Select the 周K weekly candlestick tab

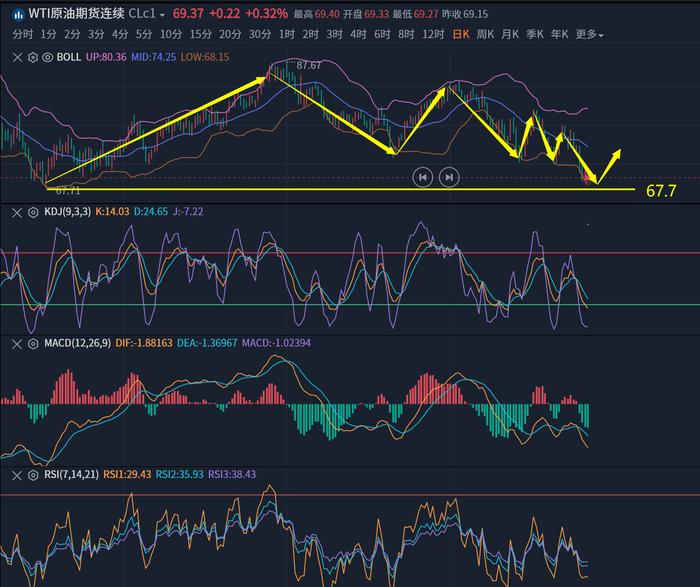[x=485, y=34]
